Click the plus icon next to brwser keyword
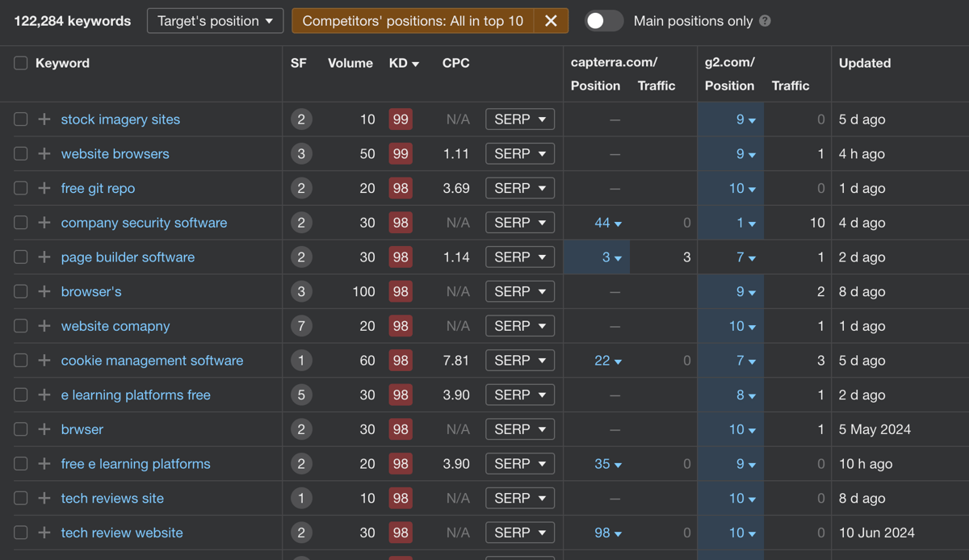This screenshot has width=969, height=560. click(44, 429)
